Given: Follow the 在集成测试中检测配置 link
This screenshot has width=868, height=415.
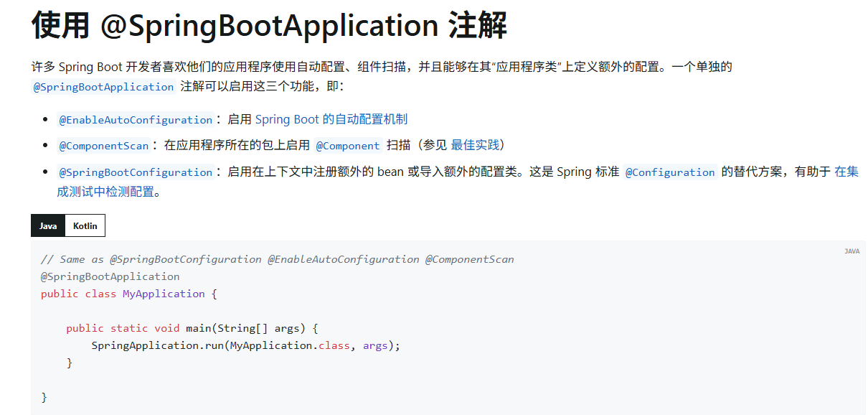Looking at the screenshot, I should [x=846, y=172].
